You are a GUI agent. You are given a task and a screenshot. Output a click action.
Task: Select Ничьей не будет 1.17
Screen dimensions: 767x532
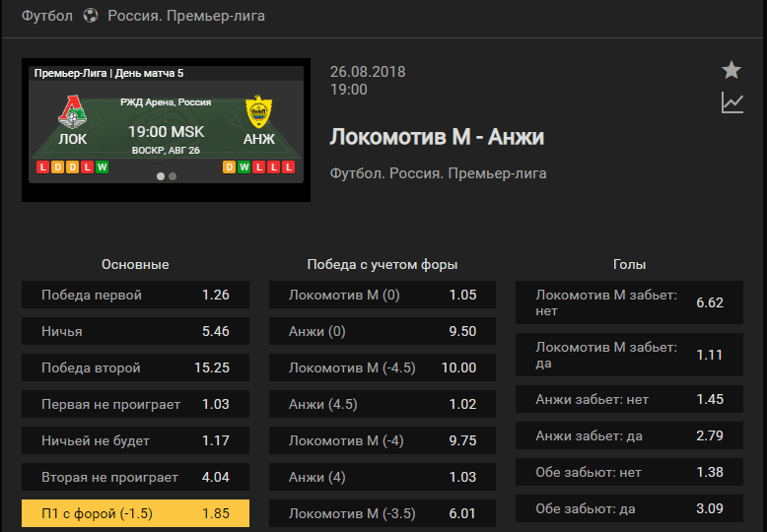coord(135,440)
